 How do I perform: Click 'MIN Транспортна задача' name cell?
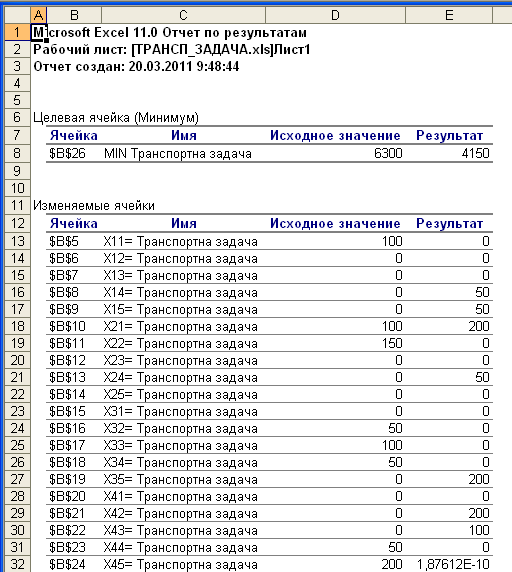point(178,154)
